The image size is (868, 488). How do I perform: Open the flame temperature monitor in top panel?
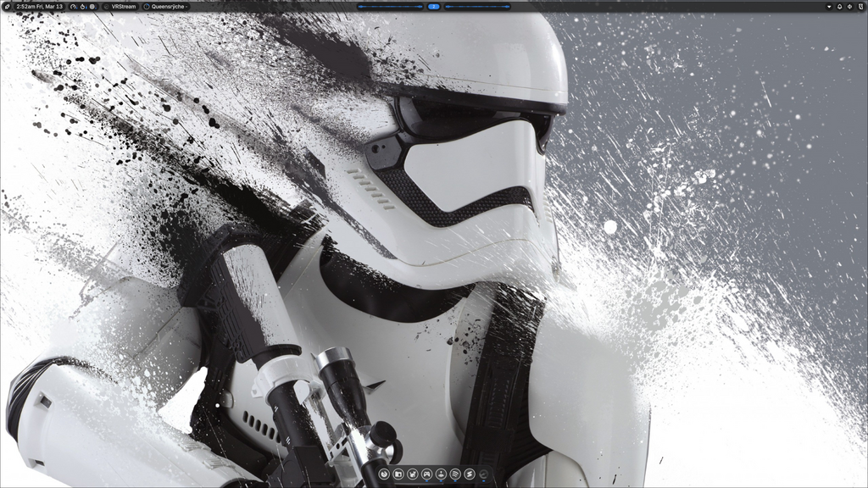coord(83,7)
